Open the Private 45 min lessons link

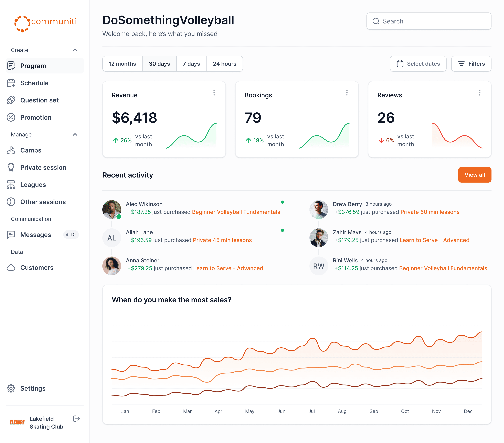tap(222, 240)
